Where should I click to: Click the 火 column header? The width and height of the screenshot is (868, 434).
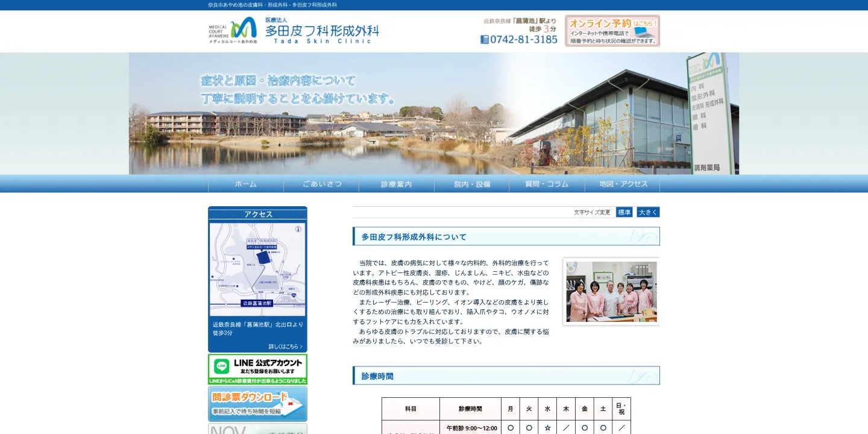coord(529,409)
